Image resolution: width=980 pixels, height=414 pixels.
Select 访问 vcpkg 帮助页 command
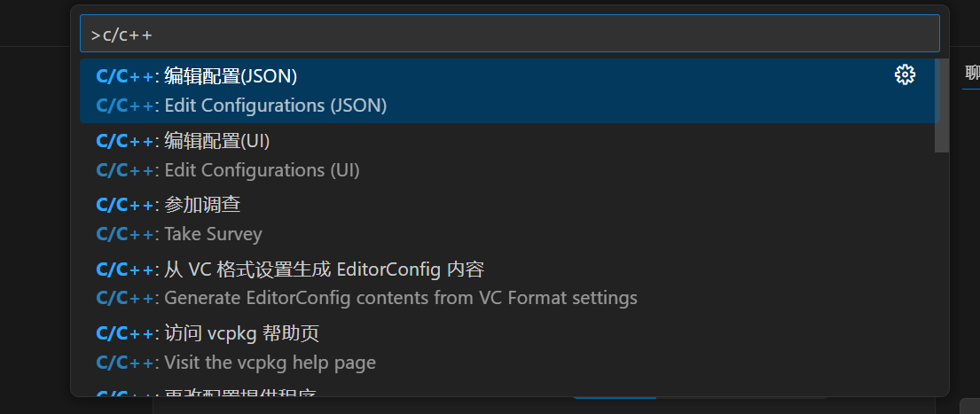pyautogui.click(x=241, y=334)
